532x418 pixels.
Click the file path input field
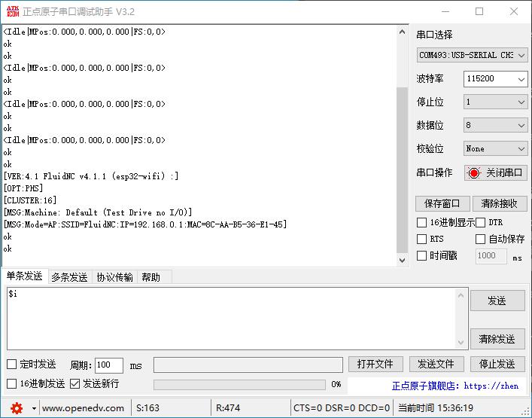click(x=248, y=365)
